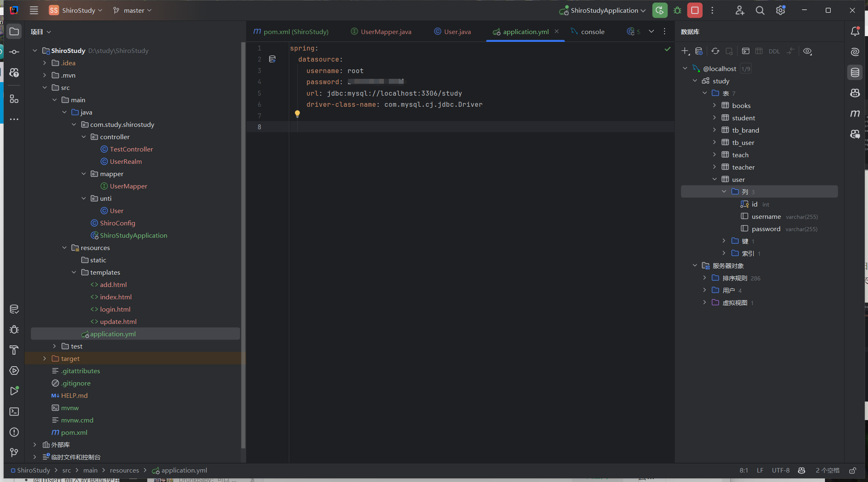Show more tool windows ellipsis
The image size is (868, 482).
coord(14,119)
